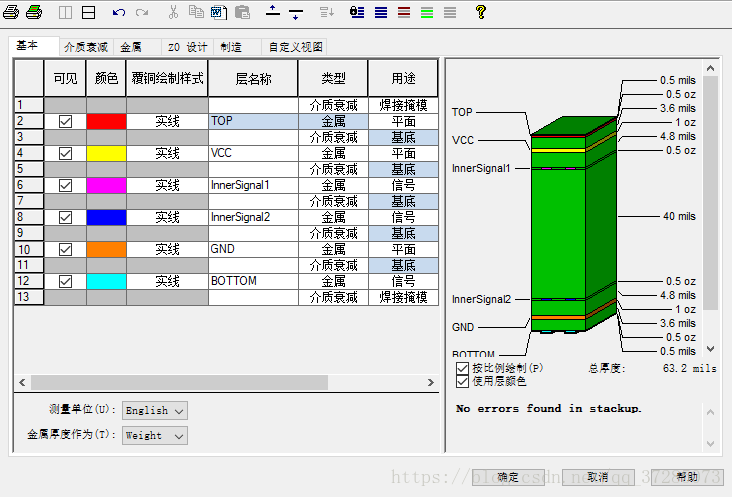Select the InnerSignal2 layer name cell
This screenshot has height=497, width=732.
tap(253, 217)
